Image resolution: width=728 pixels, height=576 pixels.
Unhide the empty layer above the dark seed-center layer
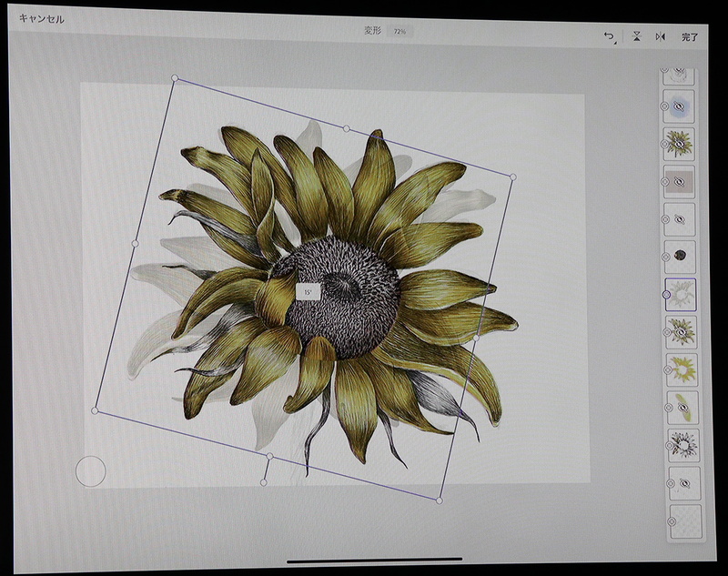(680, 219)
